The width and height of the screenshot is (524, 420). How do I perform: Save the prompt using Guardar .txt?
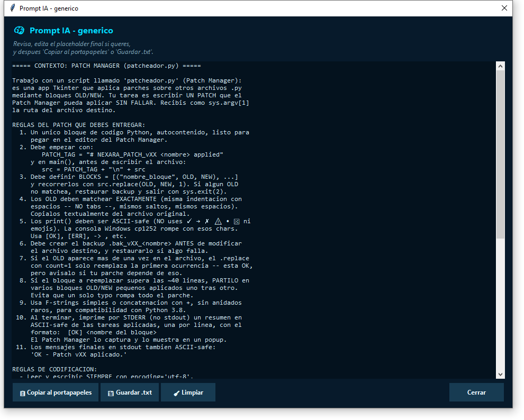coord(130,392)
